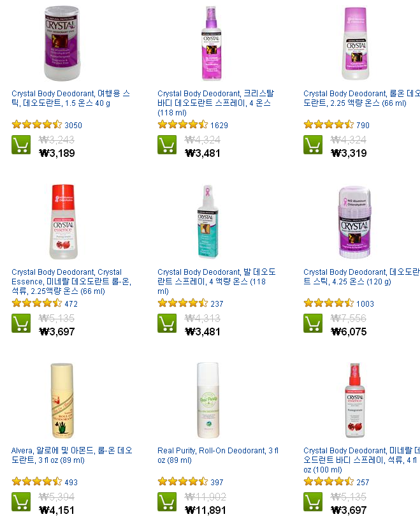Open Crystal Body Deodorant 1.5 oz stick link

pyautogui.click(x=71, y=98)
